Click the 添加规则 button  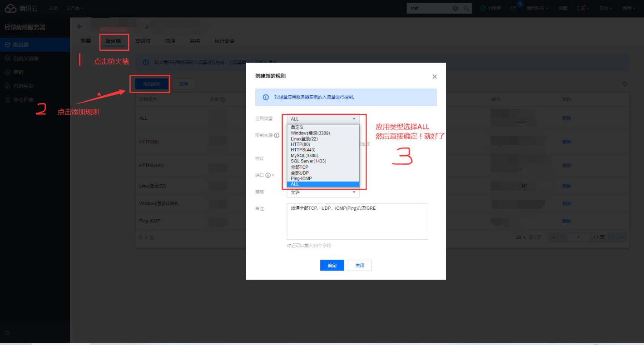(x=151, y=84)
